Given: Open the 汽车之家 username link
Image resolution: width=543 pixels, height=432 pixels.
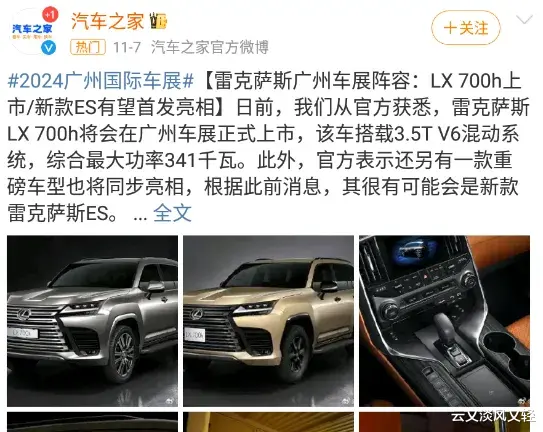Looking at the screenshot, I should pyautogui.click(x=107, y=21).
